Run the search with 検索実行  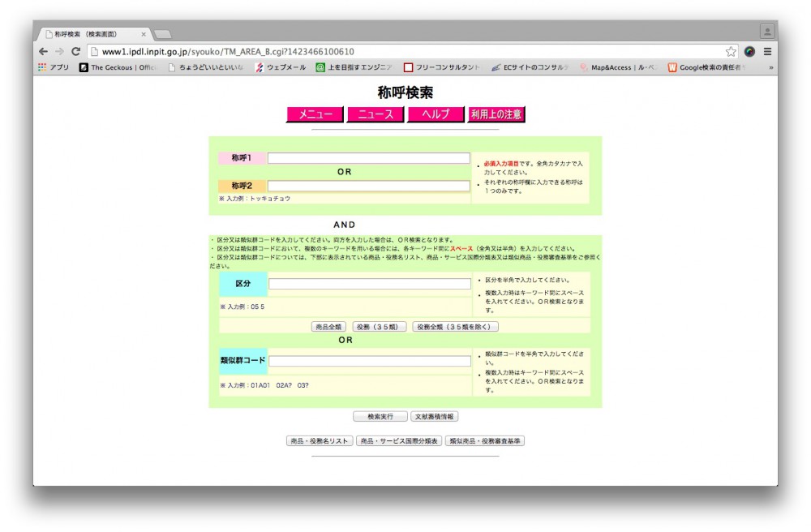pos(380,416)
